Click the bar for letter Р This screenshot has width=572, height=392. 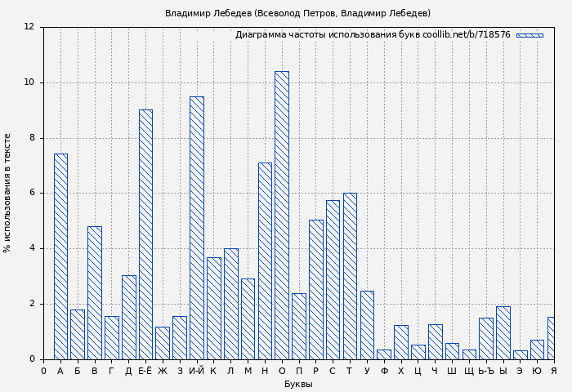(315, 289)
